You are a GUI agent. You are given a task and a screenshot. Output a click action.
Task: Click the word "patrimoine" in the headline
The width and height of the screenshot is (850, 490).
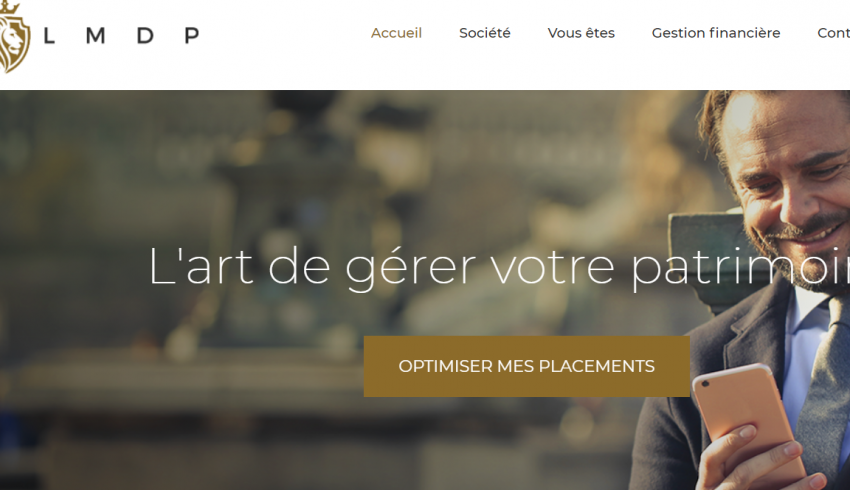point(740,267)
